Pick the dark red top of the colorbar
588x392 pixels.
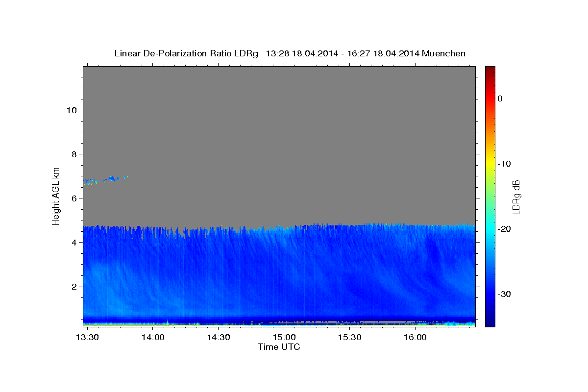490,70
